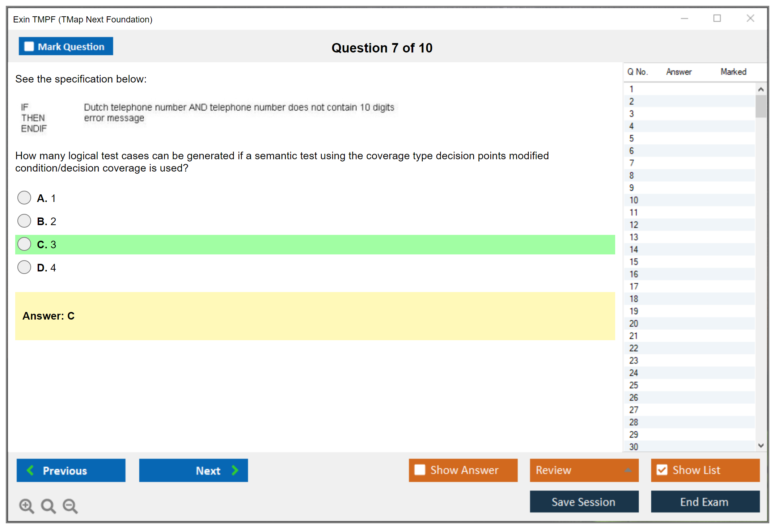Open question 12 in the list
The image size is (778, 532).
tap(634, 225)
